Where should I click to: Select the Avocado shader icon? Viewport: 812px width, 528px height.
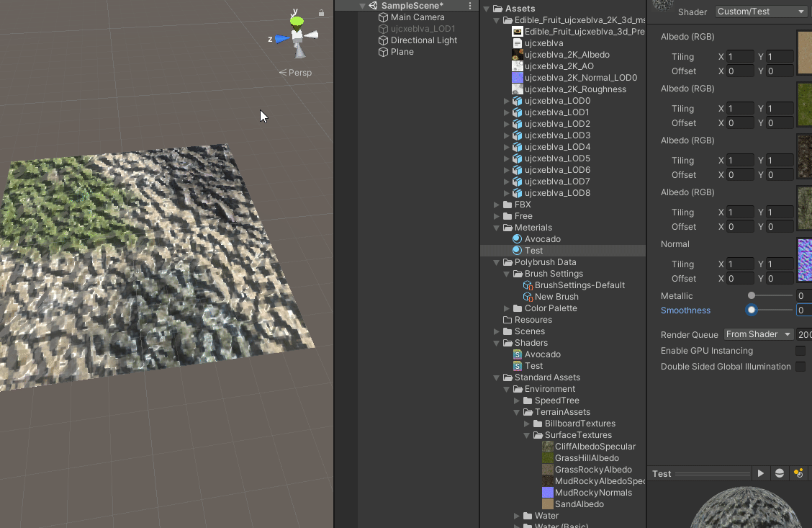tap(518, 354)
